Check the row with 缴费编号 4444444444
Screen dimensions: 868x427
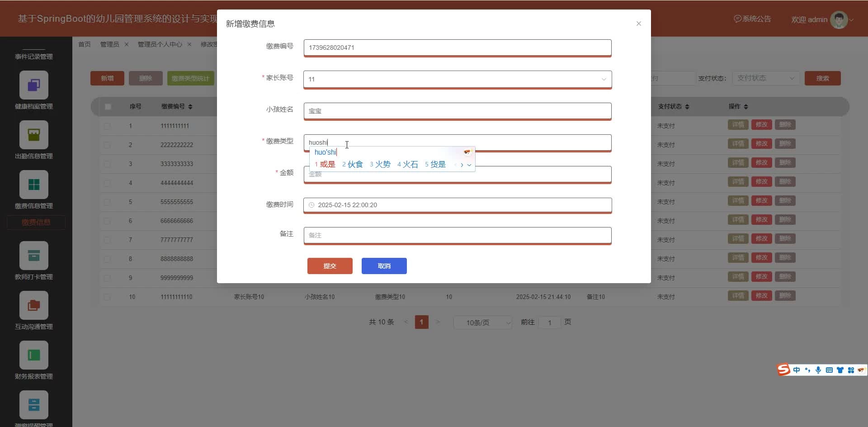107,183
